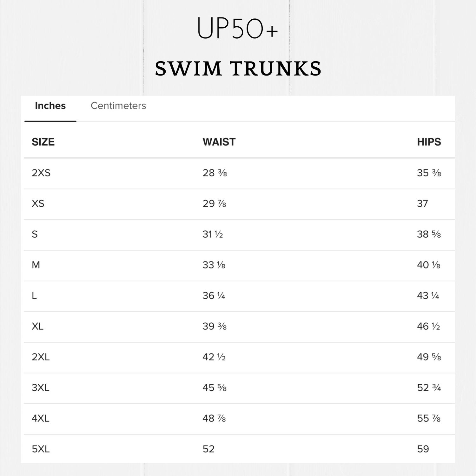
Task: Click the WAIST column header
Action: pos(219,142)
